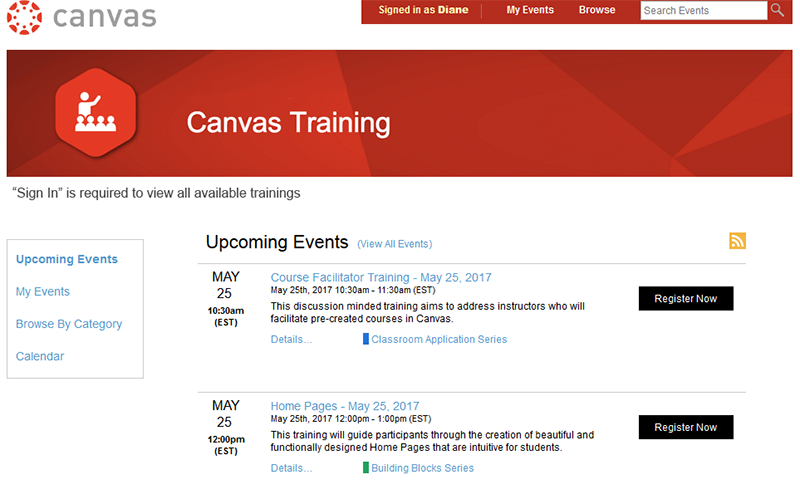Open Details for Course Facilitator Training

(291, 339)
